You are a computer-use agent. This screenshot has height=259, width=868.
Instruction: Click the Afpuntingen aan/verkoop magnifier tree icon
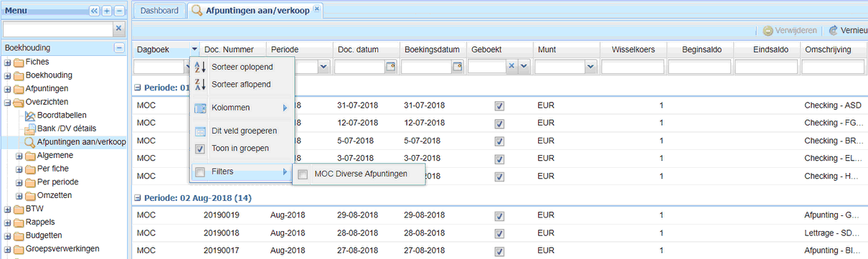pyautogui.click(x=30, y=142)
